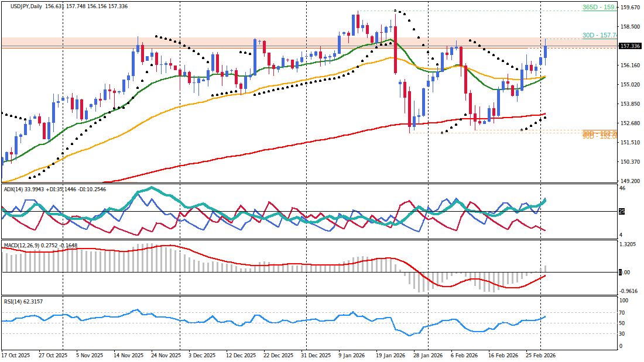The image size is (644, 362).
Task: Click the 156.160 price axis value
Action: tap(631, 65)
